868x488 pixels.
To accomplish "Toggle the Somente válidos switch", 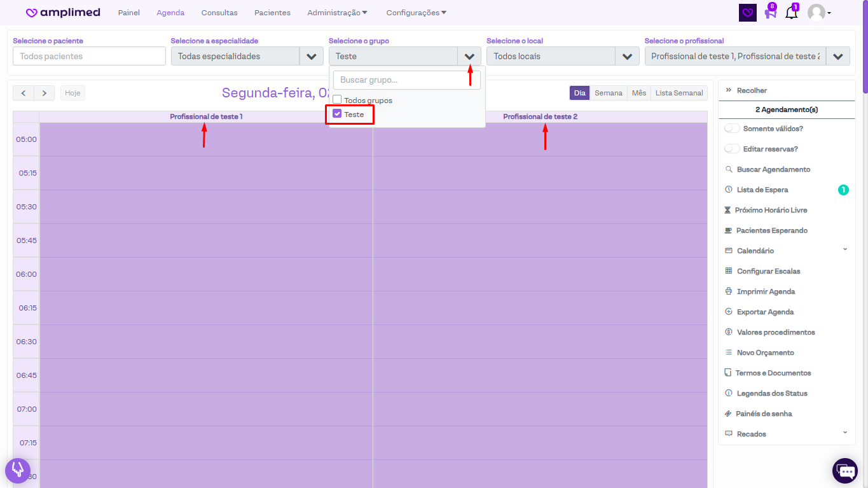I will pos(732,129).
